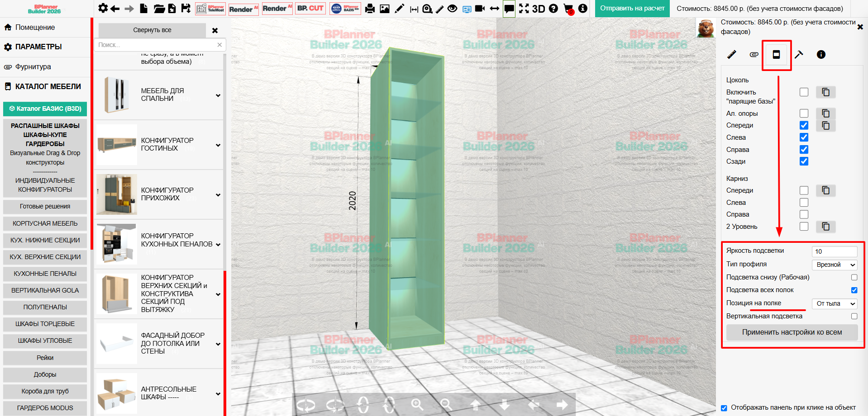Expand АНТРЕСОЛЬНЫЕ ШКАФЫ category
868x416 pixels.
point(218,394)
